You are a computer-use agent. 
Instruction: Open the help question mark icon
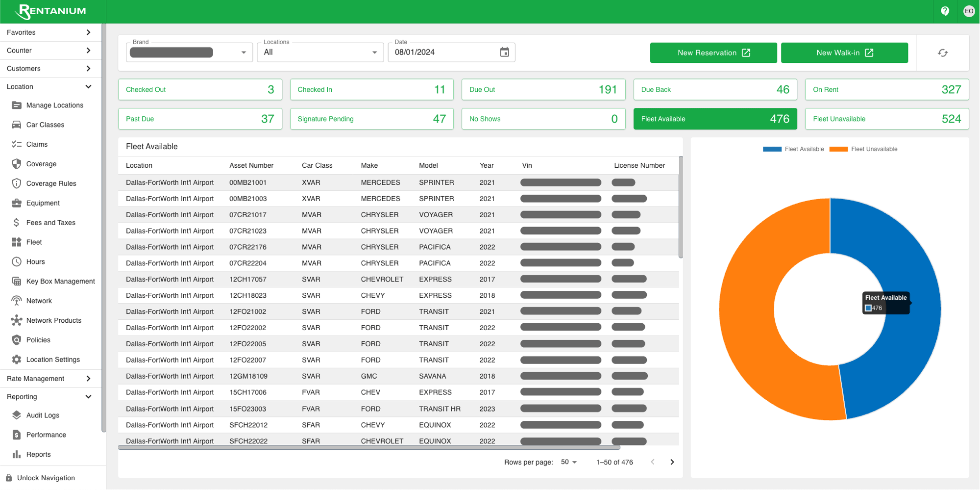pos(945,11)
